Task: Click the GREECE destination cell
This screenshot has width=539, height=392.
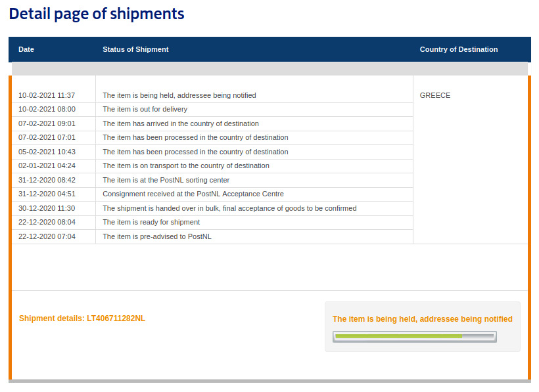Action: 435,95
